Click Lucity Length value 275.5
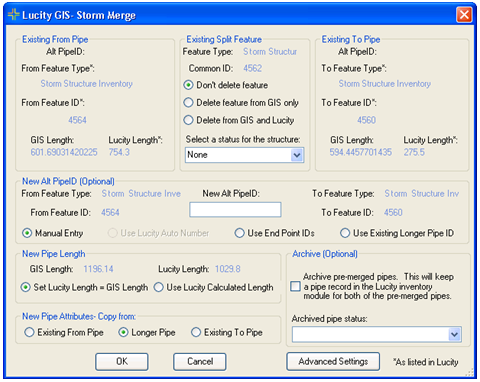The width and height of the screenshot is (480, 382). 414,152
